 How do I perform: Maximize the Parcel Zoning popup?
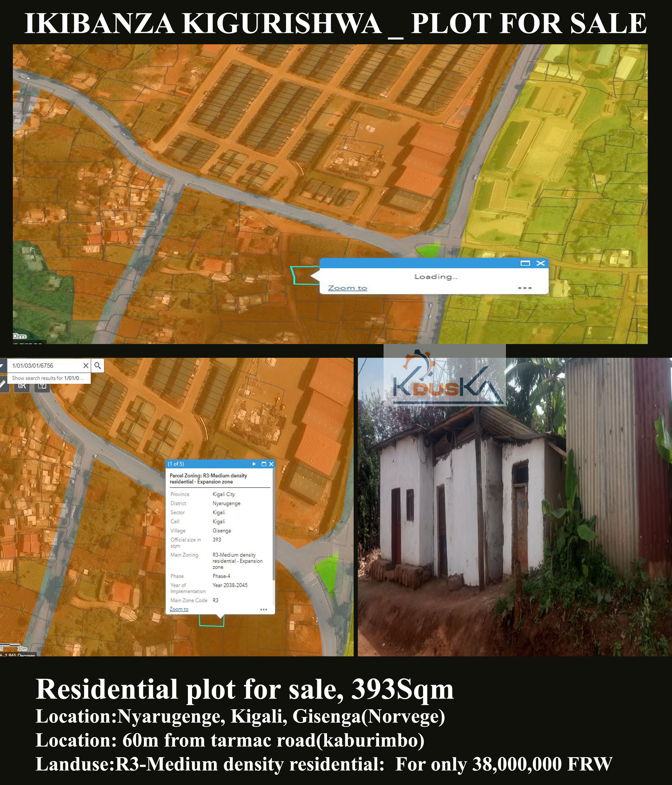point(264,464)
